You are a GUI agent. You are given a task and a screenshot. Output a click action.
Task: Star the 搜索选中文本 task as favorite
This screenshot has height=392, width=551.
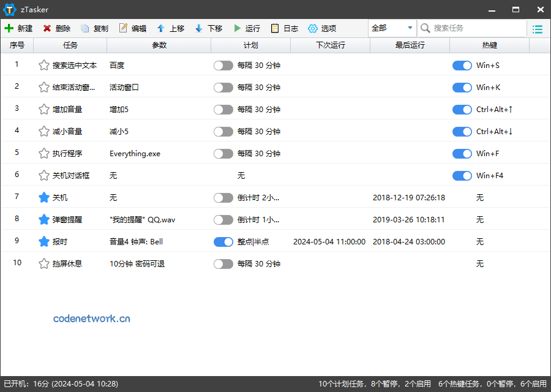point(43,65)
